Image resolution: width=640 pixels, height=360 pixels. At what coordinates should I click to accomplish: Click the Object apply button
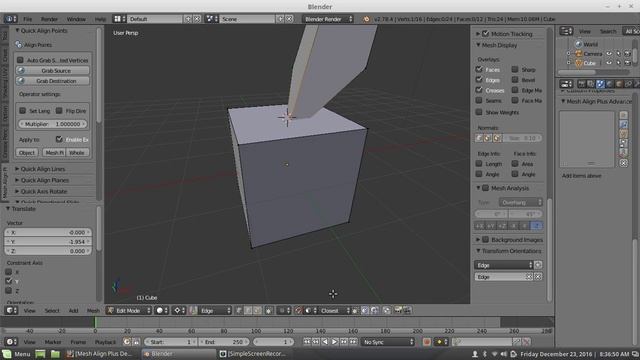pyautogui.click(x=27, y=153)
